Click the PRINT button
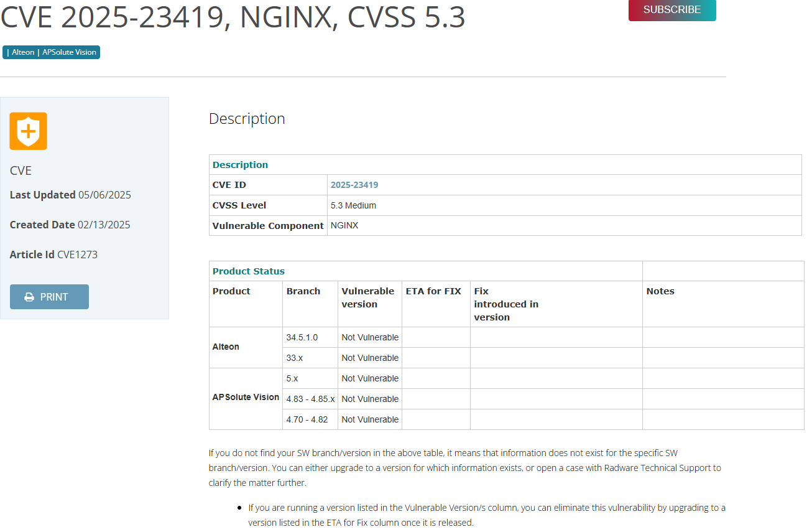 tap(49, 297)
